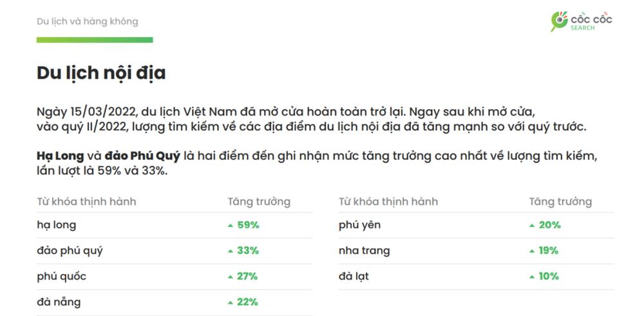The width and height of the screenshot is (644, 316).
Task: Select the 'phú yên' keyword
Action: (360, 225)
